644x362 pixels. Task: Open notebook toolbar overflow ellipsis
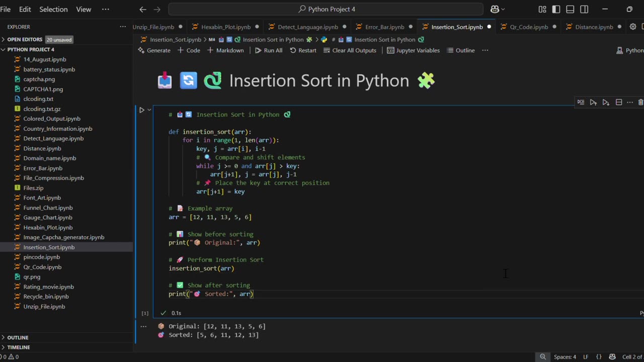point(485,50)
